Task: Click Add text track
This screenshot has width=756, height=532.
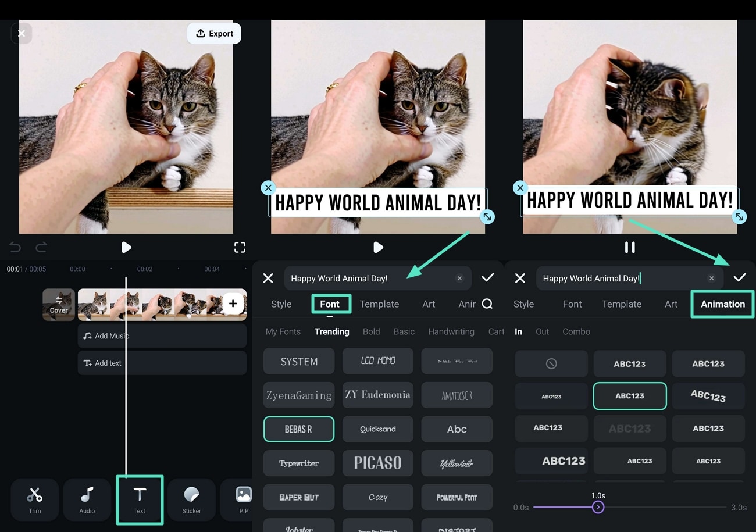Action: click(162, 363)
